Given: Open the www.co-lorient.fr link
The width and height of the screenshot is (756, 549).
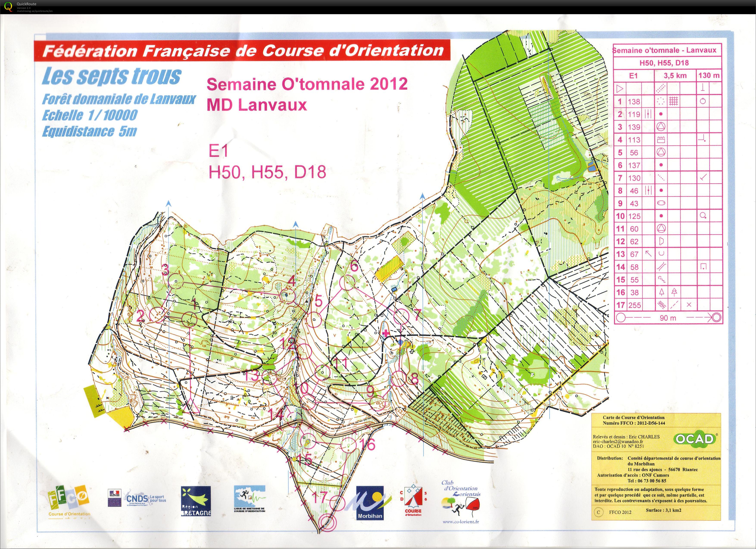Looking at the screenshot, I should pos(461,522).
